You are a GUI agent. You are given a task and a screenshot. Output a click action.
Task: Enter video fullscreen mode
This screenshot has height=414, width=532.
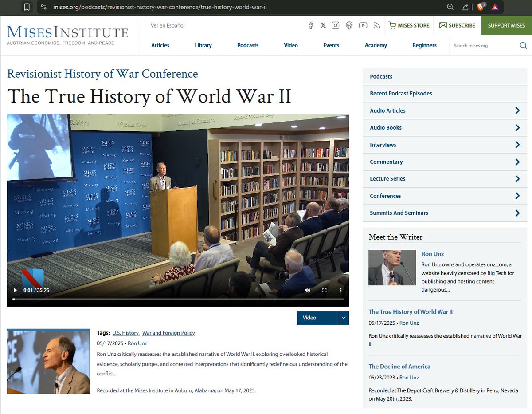(x=324, y=290)
